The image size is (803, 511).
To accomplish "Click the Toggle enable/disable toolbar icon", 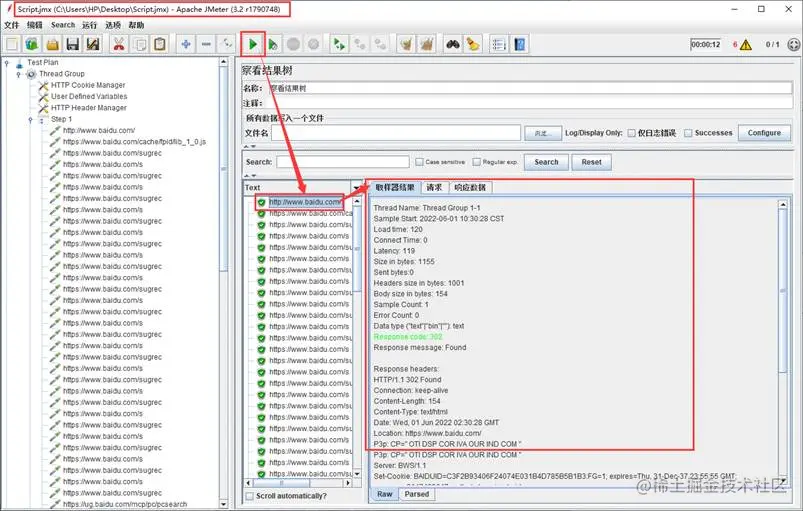I will 227,45.
